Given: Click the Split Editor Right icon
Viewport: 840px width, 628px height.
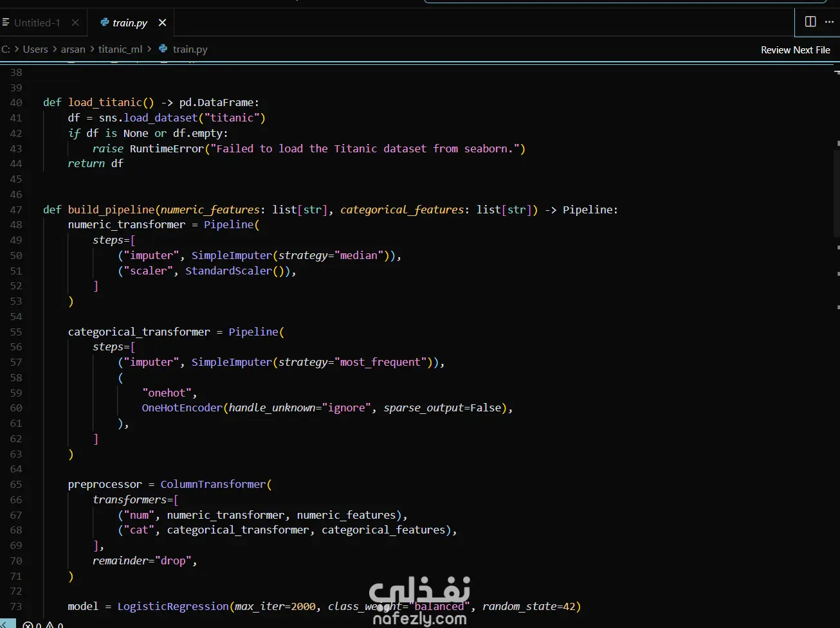Looking at the screenshot, I should coord(810,22).
